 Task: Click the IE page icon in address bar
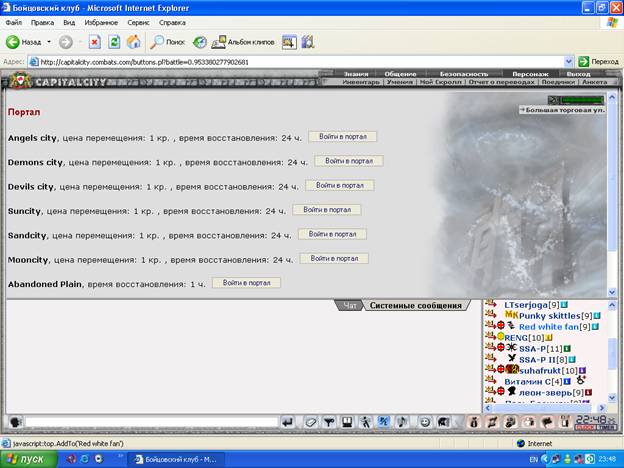34,62
